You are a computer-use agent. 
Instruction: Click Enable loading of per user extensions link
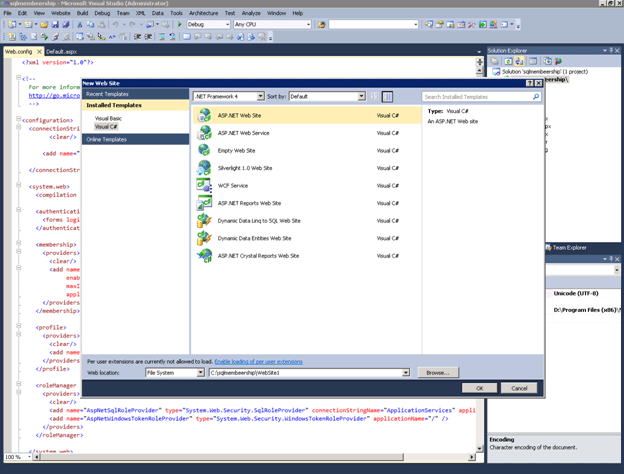click(x=259, y=362)
